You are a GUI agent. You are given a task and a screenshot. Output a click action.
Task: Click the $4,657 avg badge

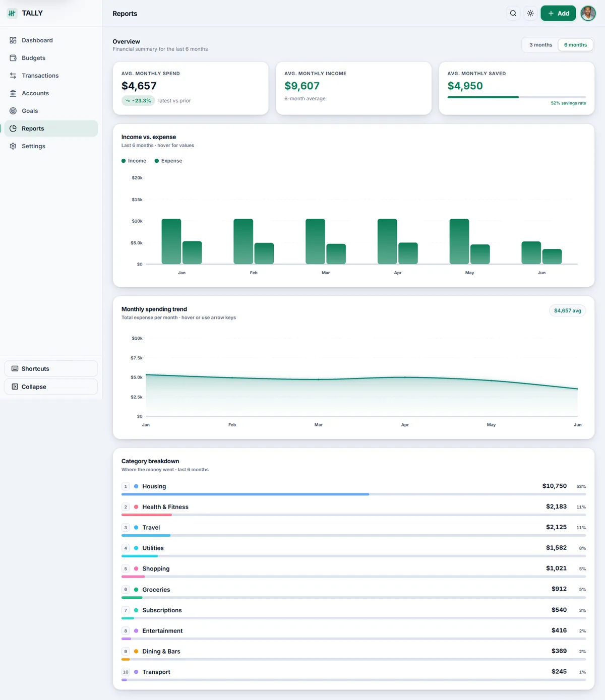(567, 310)
